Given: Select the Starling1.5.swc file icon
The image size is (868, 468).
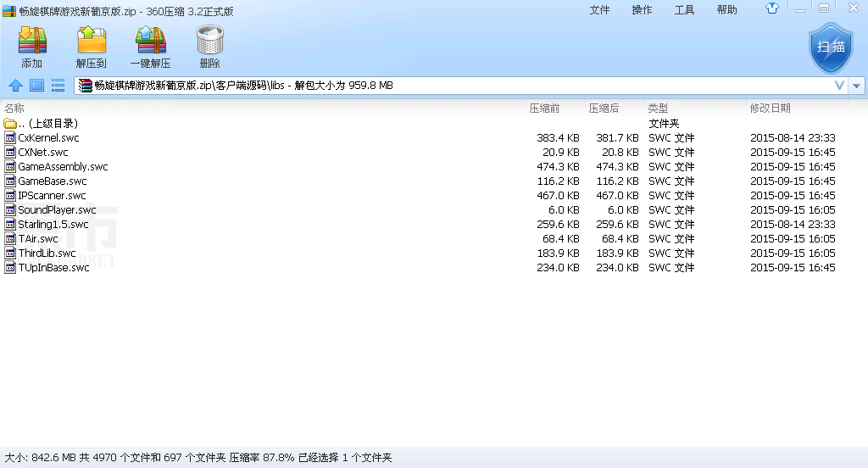Looking at the screenshot, I should pyautogui.click(x=10, y=224).
